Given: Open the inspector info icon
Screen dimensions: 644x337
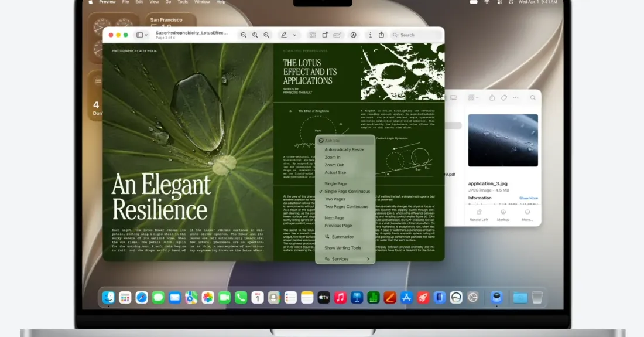Looking at the screenshot, I should pyautogui.click(x=371, y=35).
